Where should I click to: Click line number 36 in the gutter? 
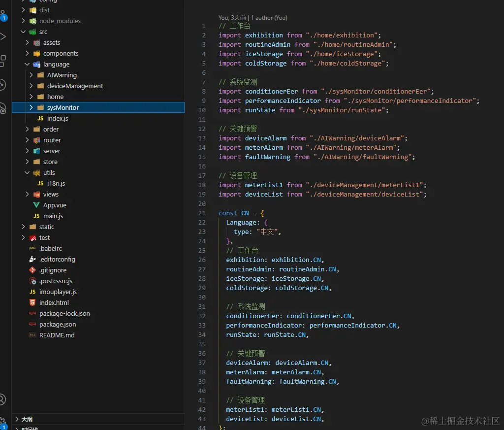point(202,354)
